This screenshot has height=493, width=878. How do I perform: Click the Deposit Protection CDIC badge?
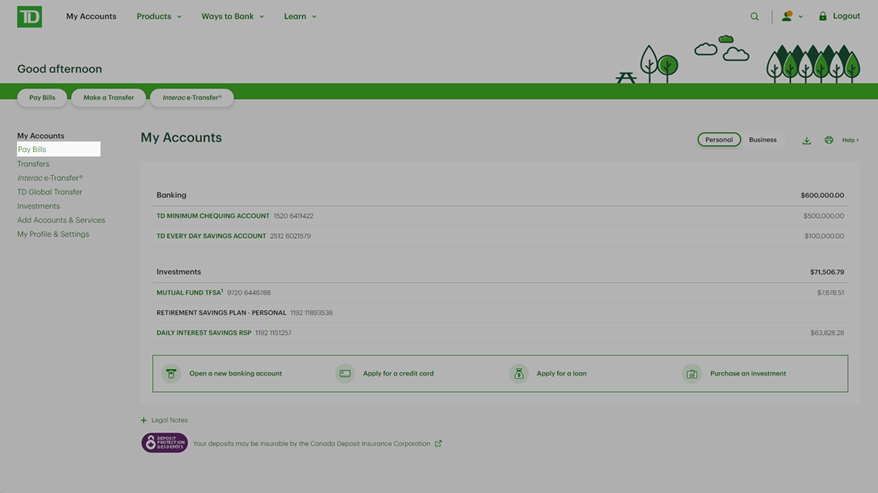point(165,443)
